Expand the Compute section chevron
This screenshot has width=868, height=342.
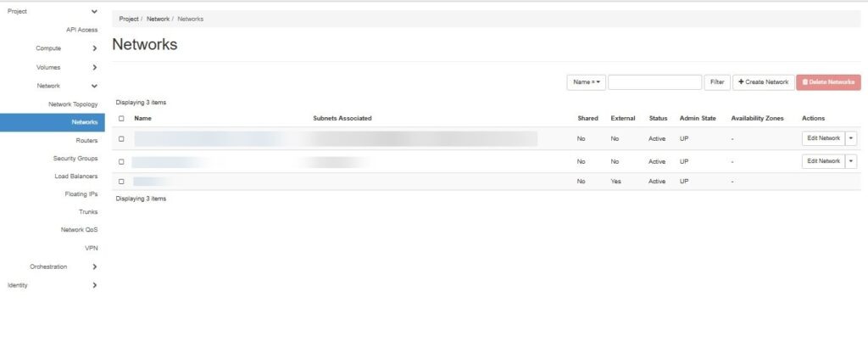95,48
